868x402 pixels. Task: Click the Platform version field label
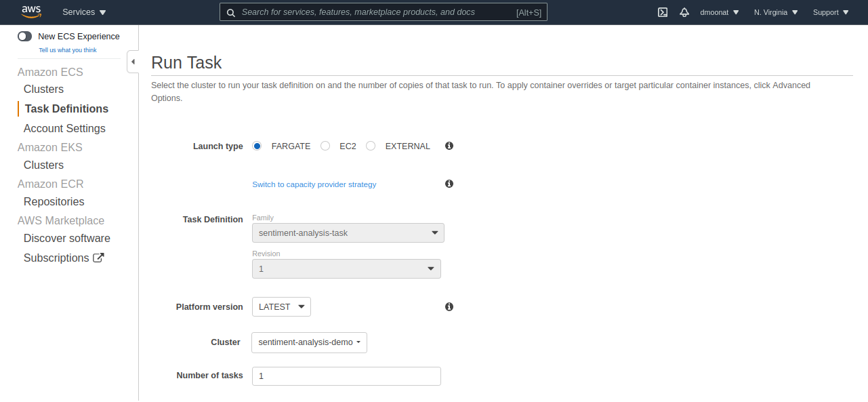tap(209, 307)
